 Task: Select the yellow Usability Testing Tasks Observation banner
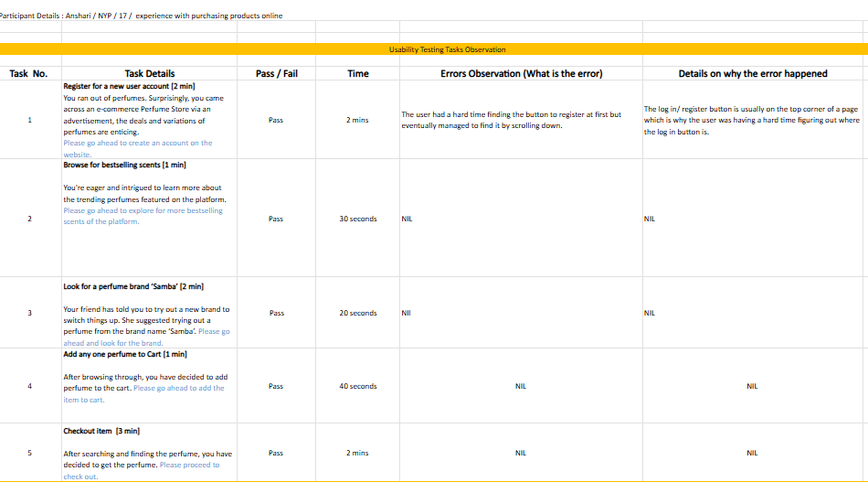click(x=447, y=49)
